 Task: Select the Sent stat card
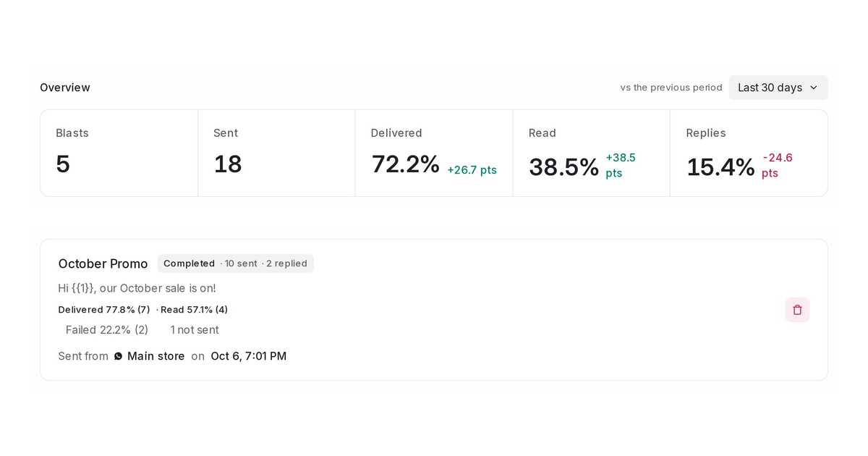pos(276,153)
